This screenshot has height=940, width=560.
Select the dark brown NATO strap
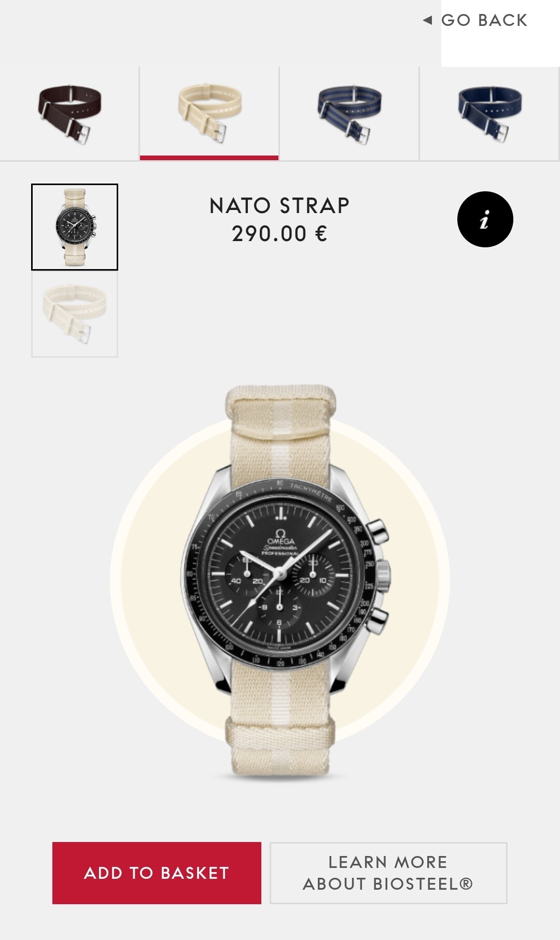(x=69, y=114)
